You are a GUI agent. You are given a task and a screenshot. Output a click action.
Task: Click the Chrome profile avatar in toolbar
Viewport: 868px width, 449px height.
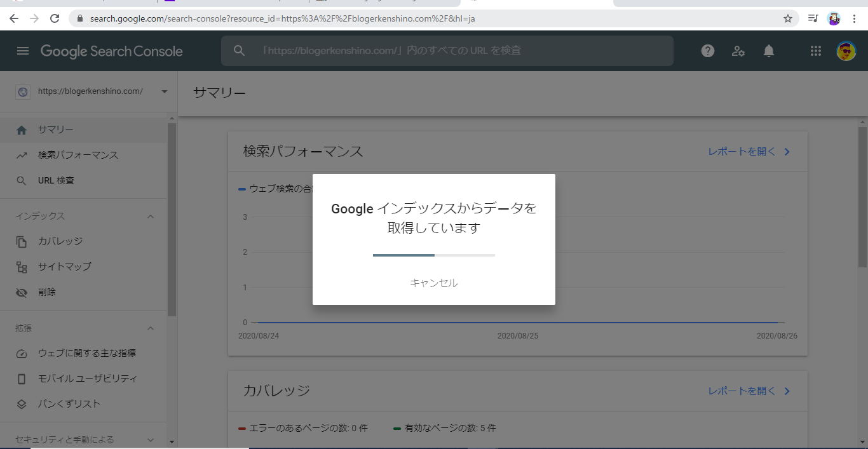coord(834,18)
